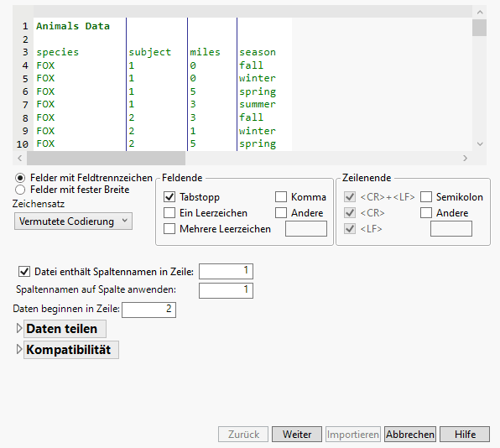The width and height of the screenshot is (500, 448).
Task: Click 'fall' in preview row 8
Action: pos(252,117)
